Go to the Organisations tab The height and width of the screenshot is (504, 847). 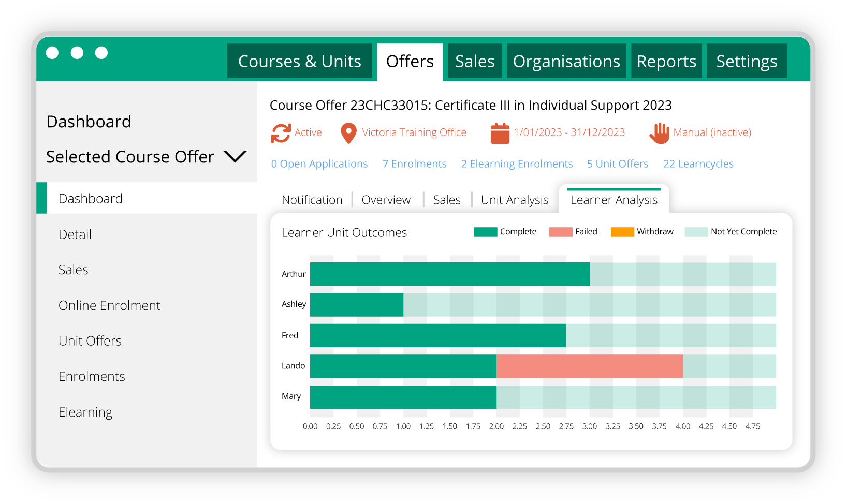pyautogui.click(x=566, y=61)
